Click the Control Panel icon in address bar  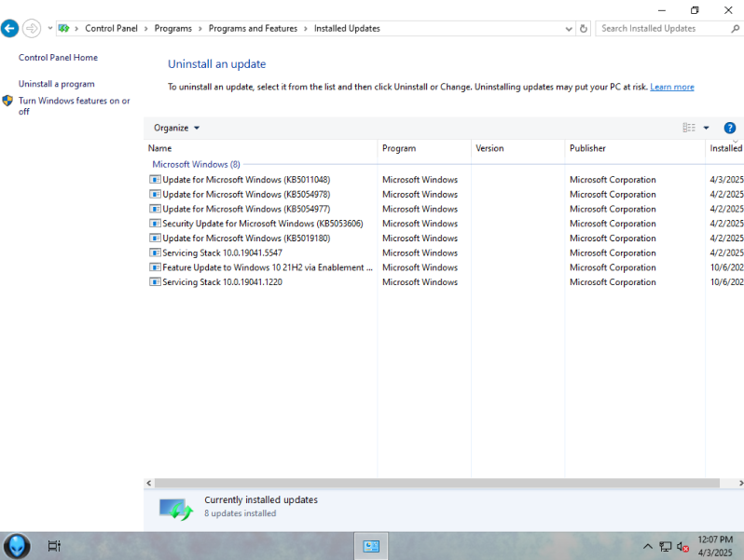pyautogui.click(x=63, y=29)
